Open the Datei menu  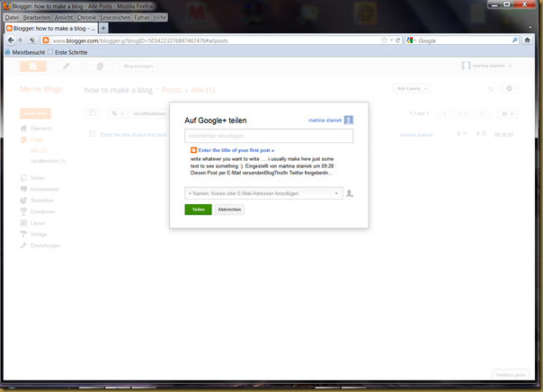[x=12, y=17]
